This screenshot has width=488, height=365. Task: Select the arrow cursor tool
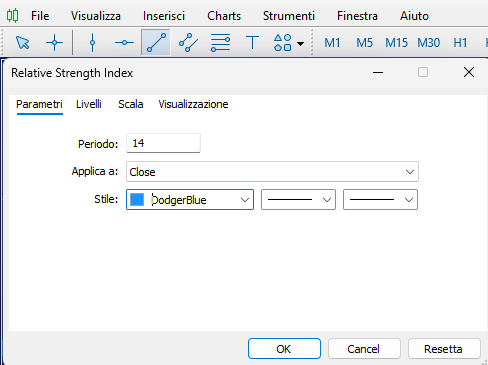[23, 43]
